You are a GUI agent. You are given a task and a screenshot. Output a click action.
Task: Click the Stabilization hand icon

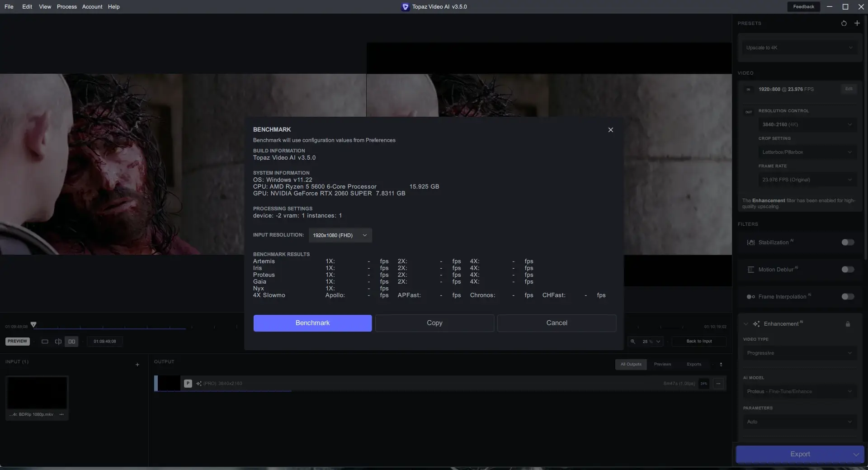tap(751, 242)
